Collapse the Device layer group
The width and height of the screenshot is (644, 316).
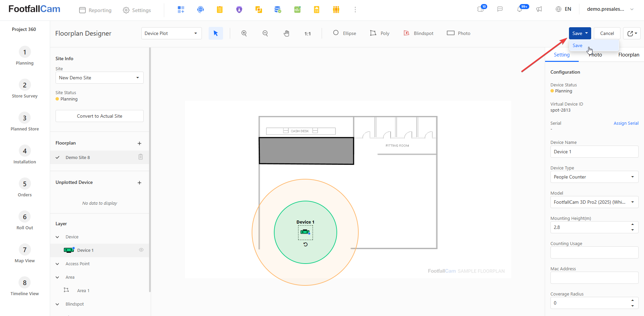click(58, 237)
